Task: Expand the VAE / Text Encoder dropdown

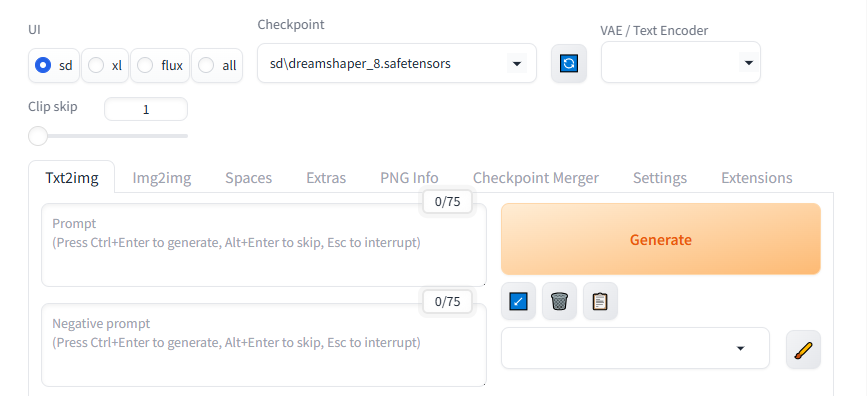Action: click(x=681, y=62)
